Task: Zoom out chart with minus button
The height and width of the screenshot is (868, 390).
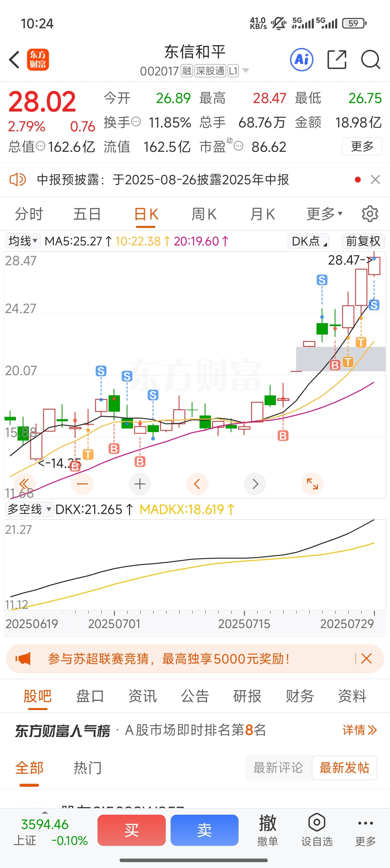Action: [x=82, y=484]
